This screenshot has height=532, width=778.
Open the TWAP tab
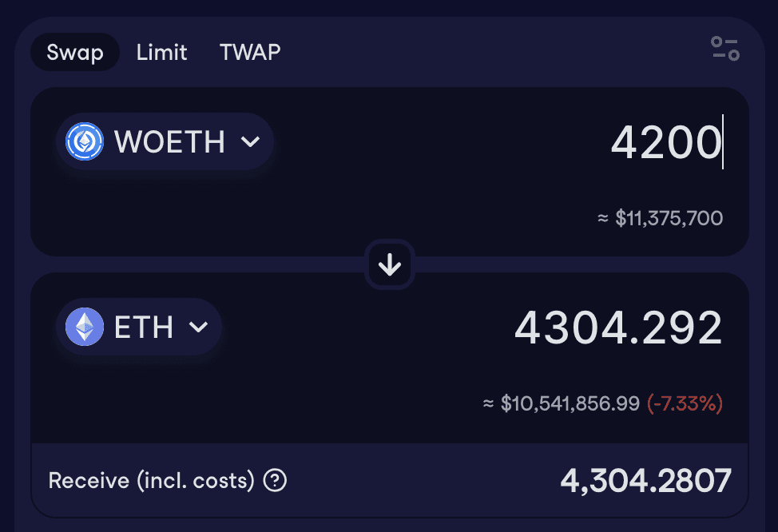point(250,53)
